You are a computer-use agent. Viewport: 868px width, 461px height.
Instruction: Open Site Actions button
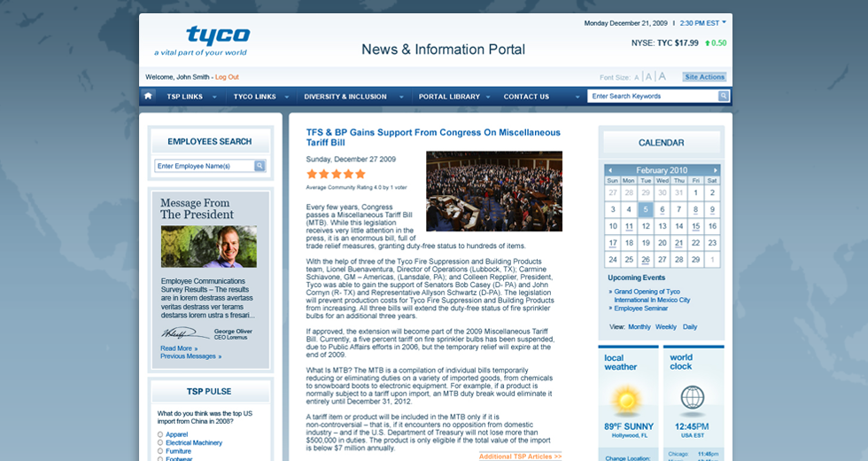pyautogui.click(x=704, y=77)
